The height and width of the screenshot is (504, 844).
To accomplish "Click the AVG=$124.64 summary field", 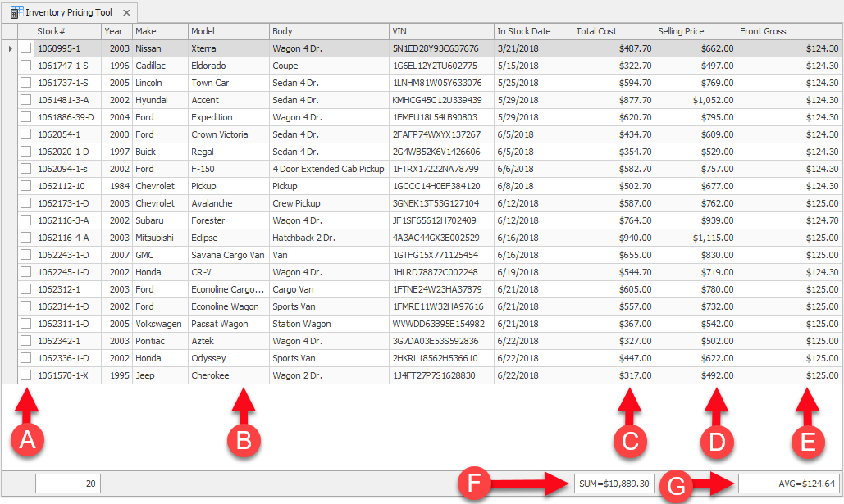I will 792,484.
